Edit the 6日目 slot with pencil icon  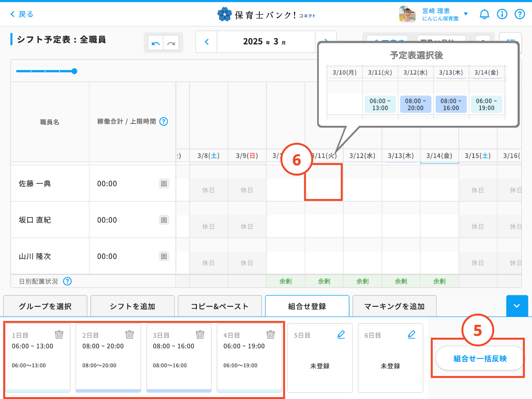pyautogui.click(x=412, y=335)
